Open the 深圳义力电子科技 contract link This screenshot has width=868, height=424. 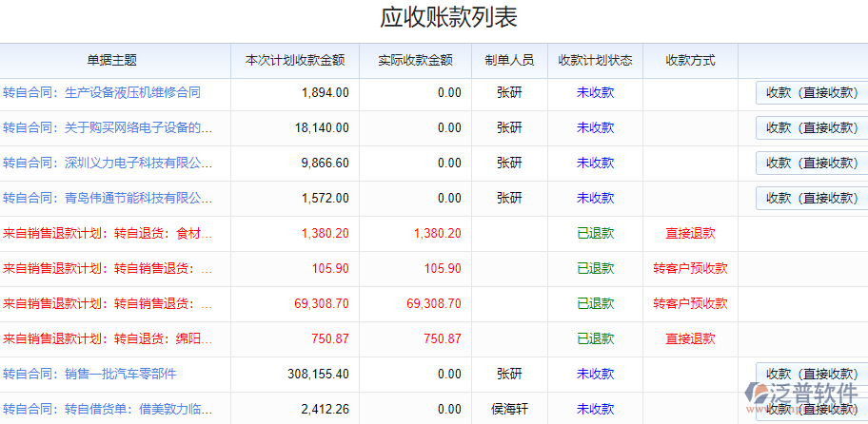point(108,164)
